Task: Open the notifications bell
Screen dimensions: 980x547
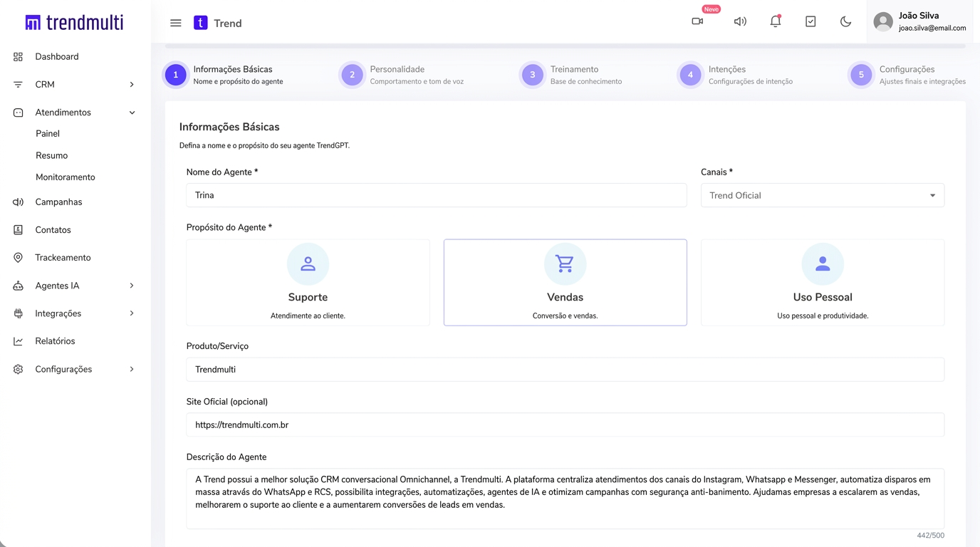Action: click(x=776, y=21)
